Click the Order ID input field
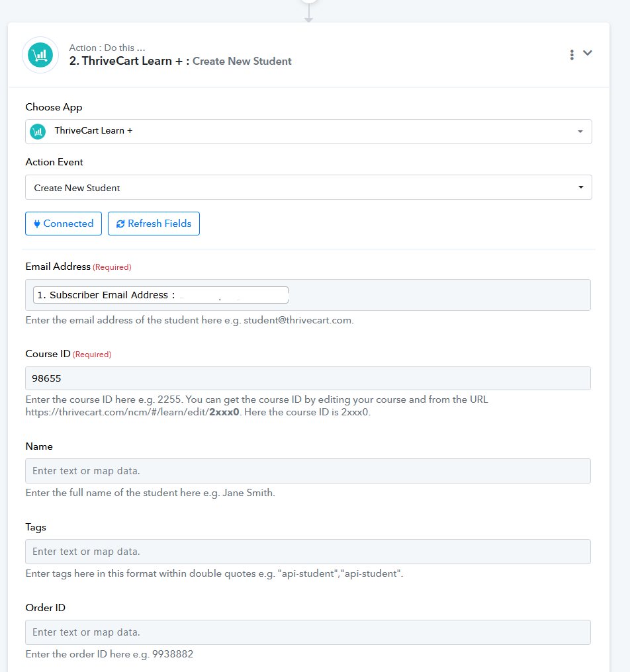 [308, 632]
